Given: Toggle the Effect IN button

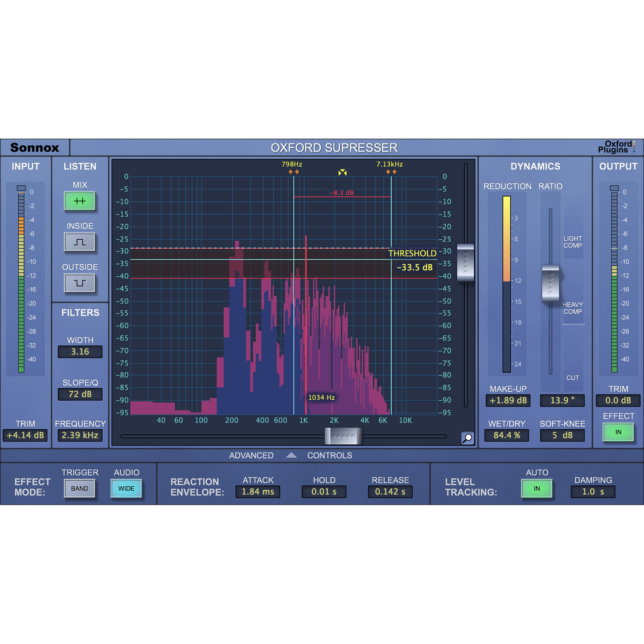Looking at the screenshot, I should click(x=618, y=432).
